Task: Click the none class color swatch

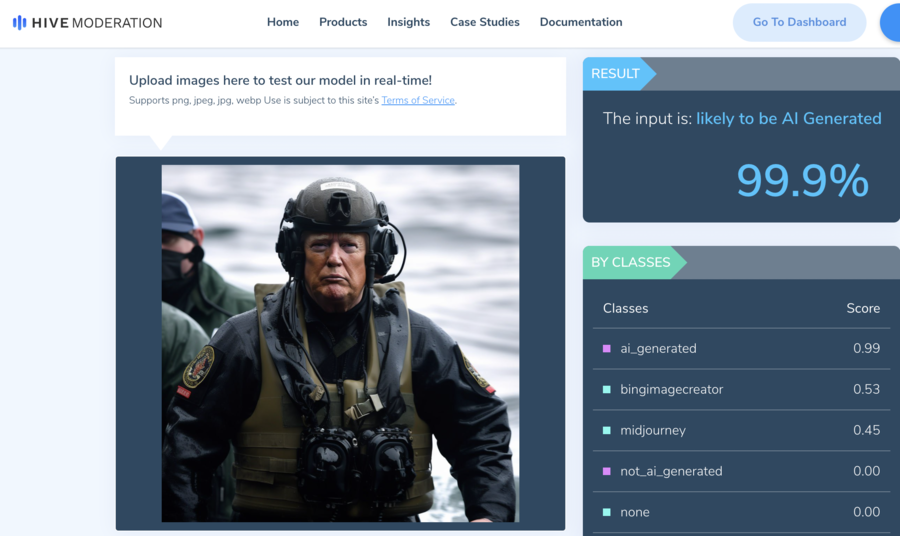Action: coord(607,512)
